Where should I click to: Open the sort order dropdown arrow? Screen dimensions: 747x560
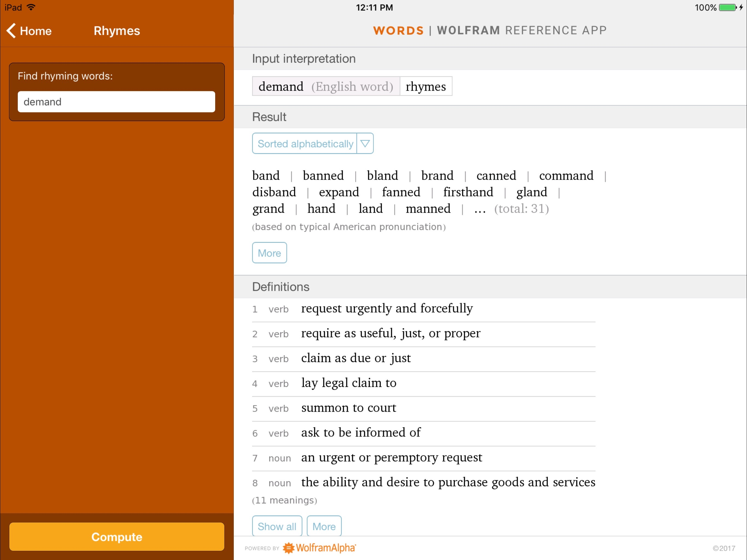[365, 144]
